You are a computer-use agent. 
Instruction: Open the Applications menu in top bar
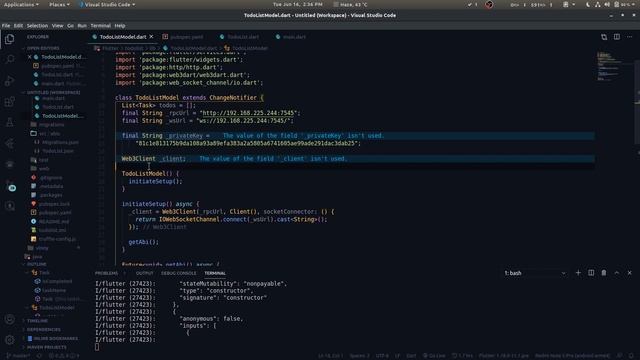tap(21, 4)
